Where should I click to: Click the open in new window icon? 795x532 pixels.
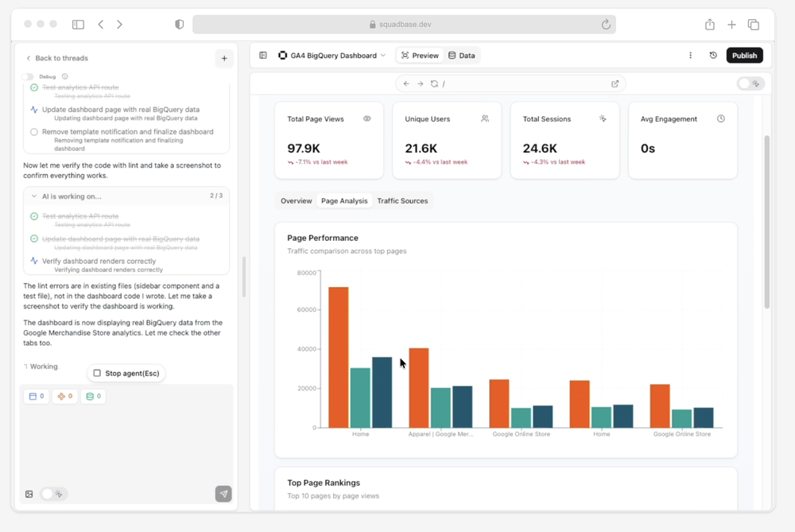click(x=615, y=83)
